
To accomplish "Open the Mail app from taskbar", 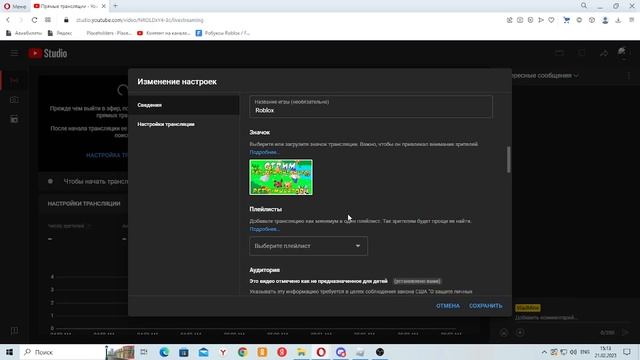I will point(203,352).
